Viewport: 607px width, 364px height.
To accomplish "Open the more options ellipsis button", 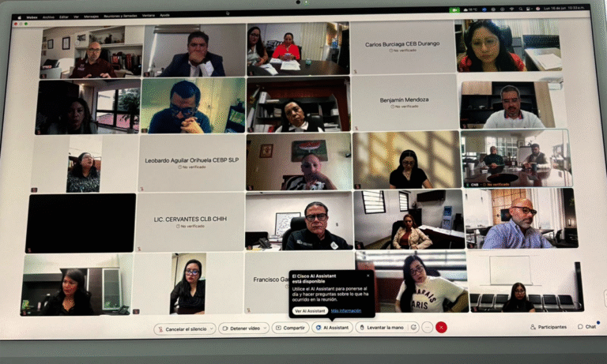I will point(428,327).
